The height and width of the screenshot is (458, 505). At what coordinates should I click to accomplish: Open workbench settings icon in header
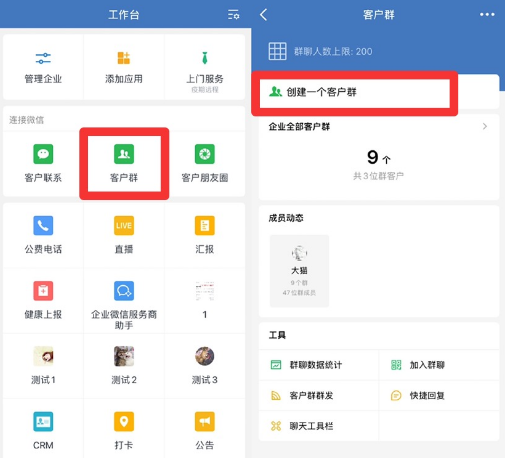pos(233,15)
